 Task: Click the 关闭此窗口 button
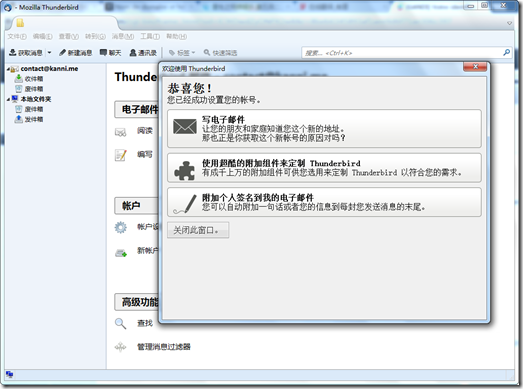pos(198,230)
